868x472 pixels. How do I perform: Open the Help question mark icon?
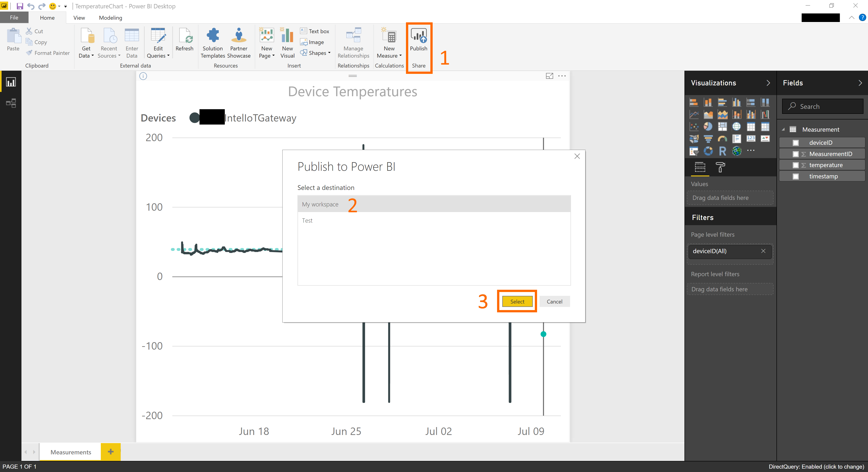coord(862,18)
